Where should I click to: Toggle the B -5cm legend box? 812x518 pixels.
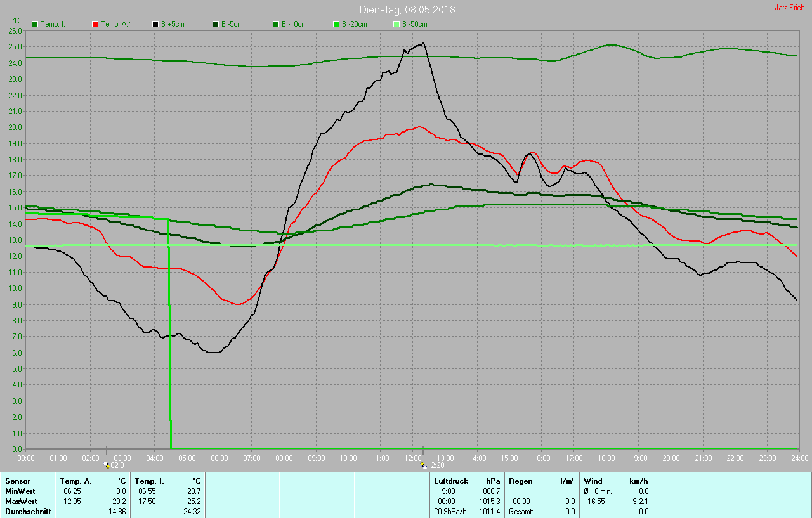click(216, 24)
